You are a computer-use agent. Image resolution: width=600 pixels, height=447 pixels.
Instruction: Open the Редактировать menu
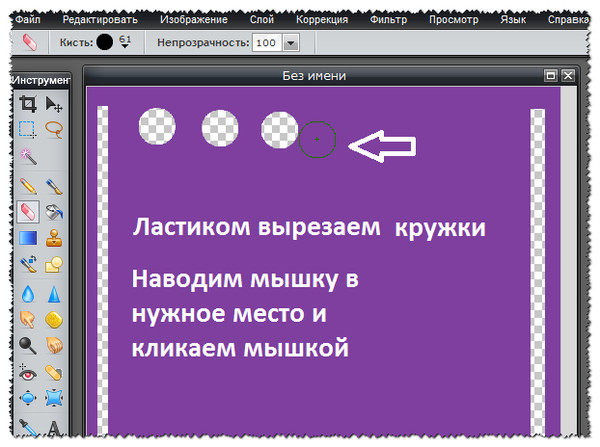[100, 19]
